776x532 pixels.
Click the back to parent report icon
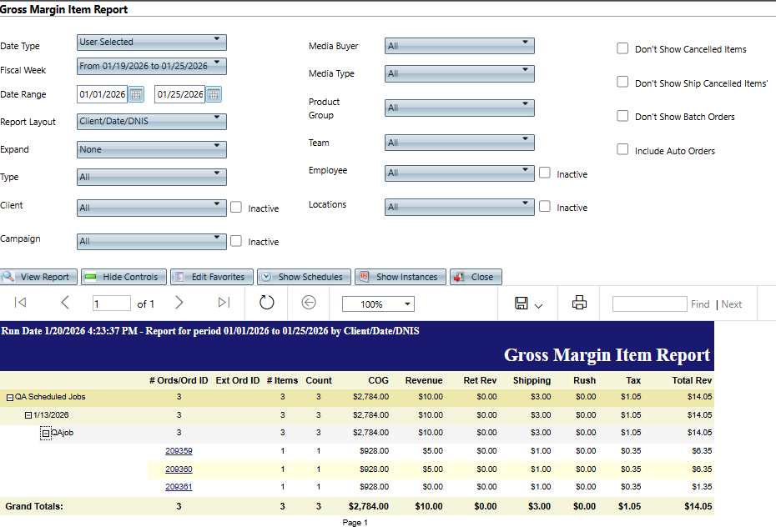coord(309,304)
